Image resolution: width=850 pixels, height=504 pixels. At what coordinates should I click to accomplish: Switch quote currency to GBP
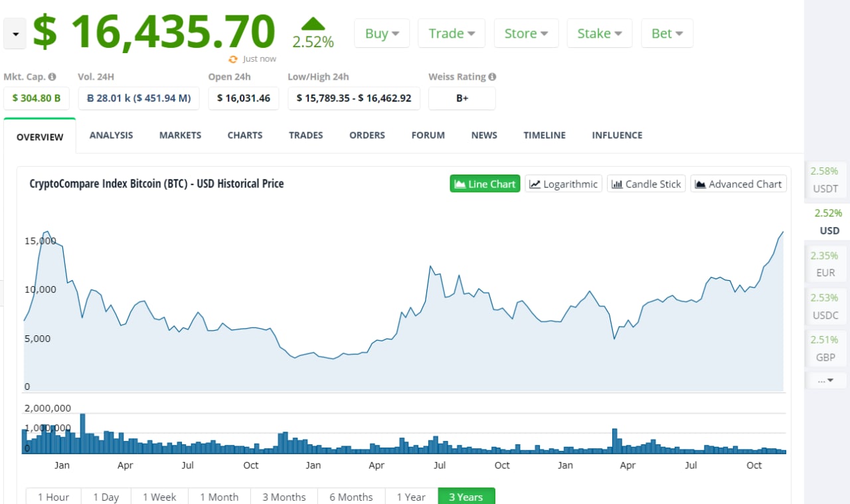(826, 349)
